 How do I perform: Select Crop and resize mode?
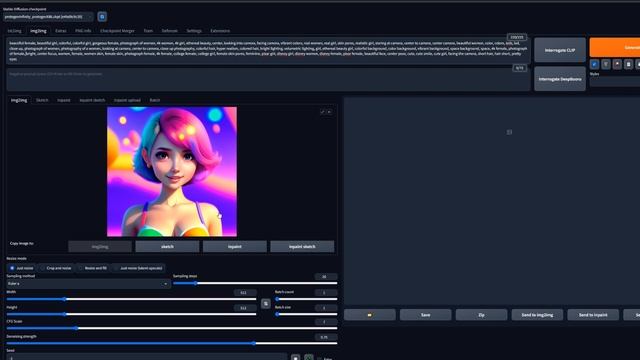[x=56, y=268]
